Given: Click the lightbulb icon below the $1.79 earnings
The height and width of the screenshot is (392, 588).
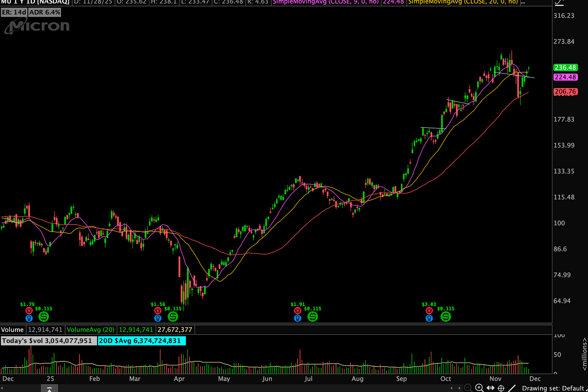Looking at the screenshot, I should coord(29,318).
